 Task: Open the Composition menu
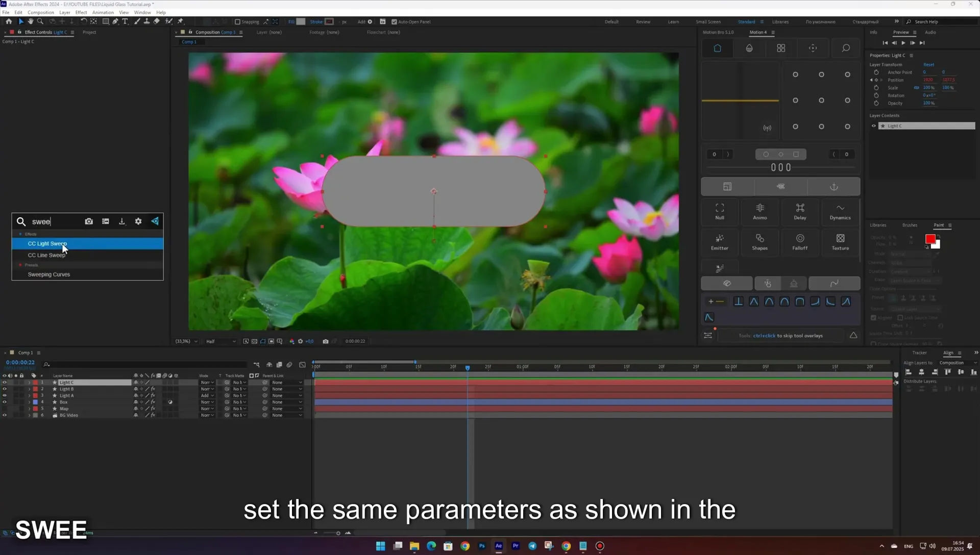coord(41,12)
